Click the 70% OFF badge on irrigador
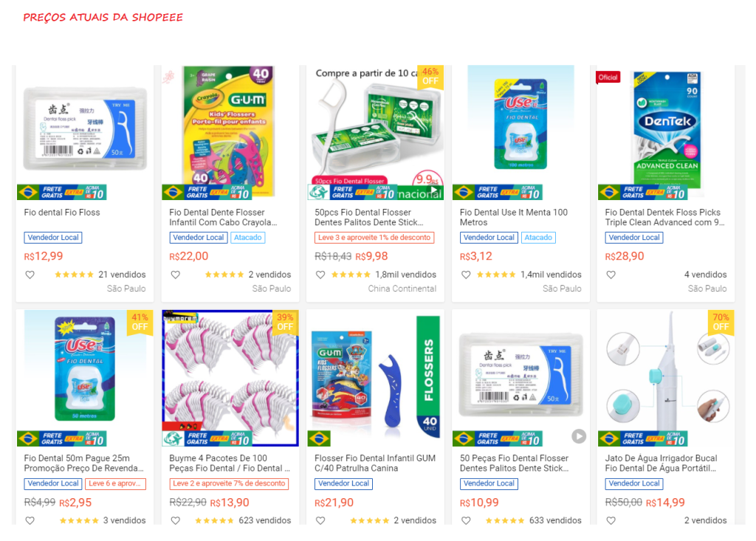 [x=721, y=323]
